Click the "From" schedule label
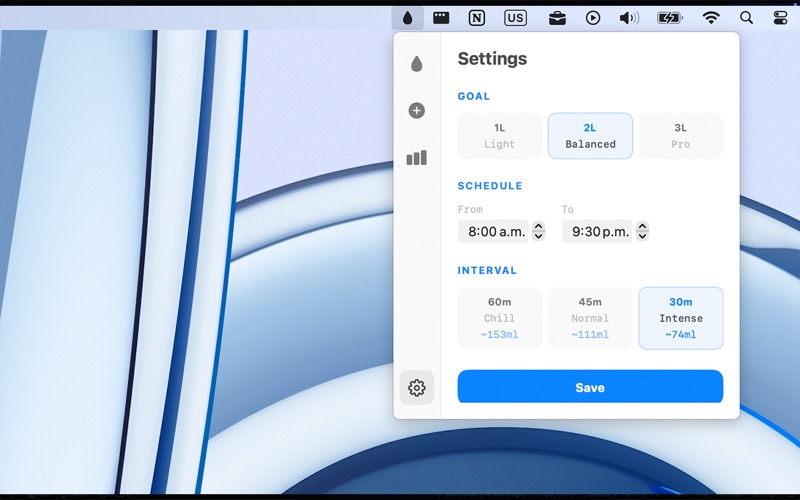This screenshot has width=800, height=500. pos(470,209)
